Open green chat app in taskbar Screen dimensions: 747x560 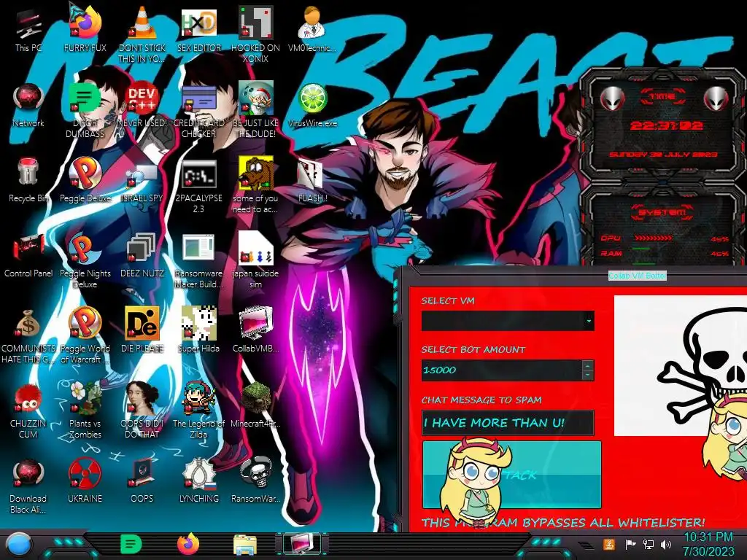131,544
